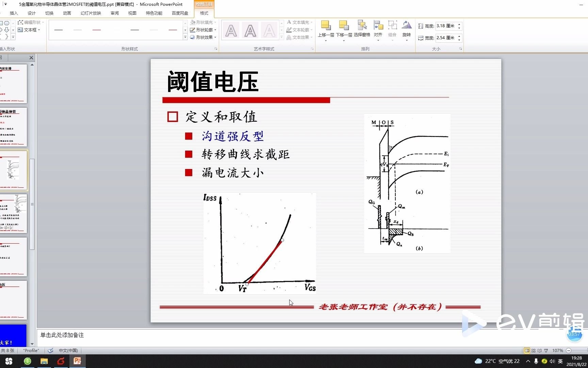Screen dimensions: 588x368
Task: Open Windows Start menu from taskbar
Action: point(9,361)
